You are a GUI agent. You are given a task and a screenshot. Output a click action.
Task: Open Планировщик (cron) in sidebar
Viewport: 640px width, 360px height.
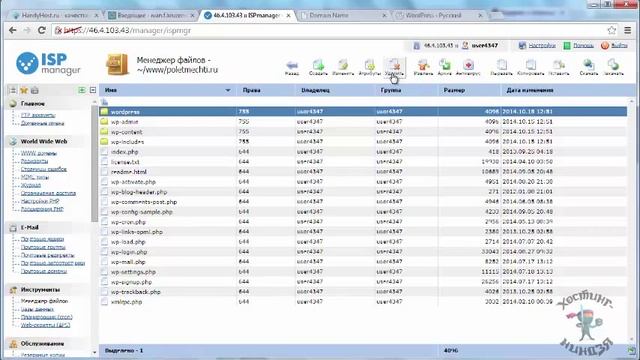pyautogui.click(x=47, y=317)
